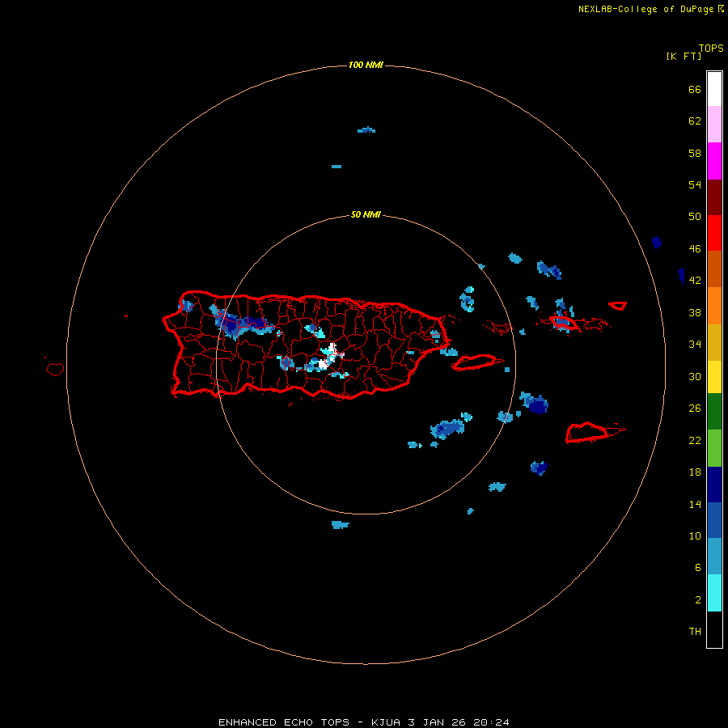This screenshot has height=728, width=728.
Task: Select the yellow legend swatch
Action: click(x=714, y=377)
